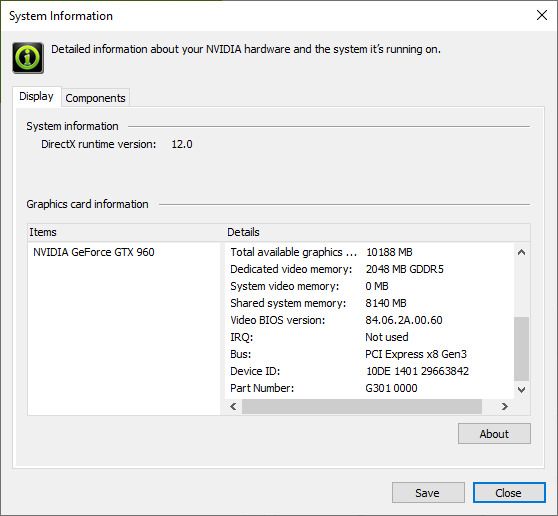Screen dimensions: 558x516
Task: Click the 10188 MB value
Action: 389,252
